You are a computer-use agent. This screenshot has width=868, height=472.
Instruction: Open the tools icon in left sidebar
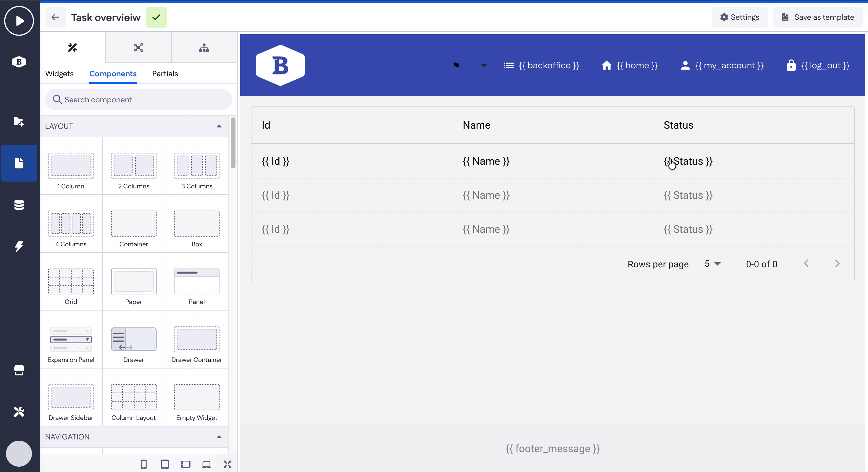pyautogui.click(x=19, y=411)
